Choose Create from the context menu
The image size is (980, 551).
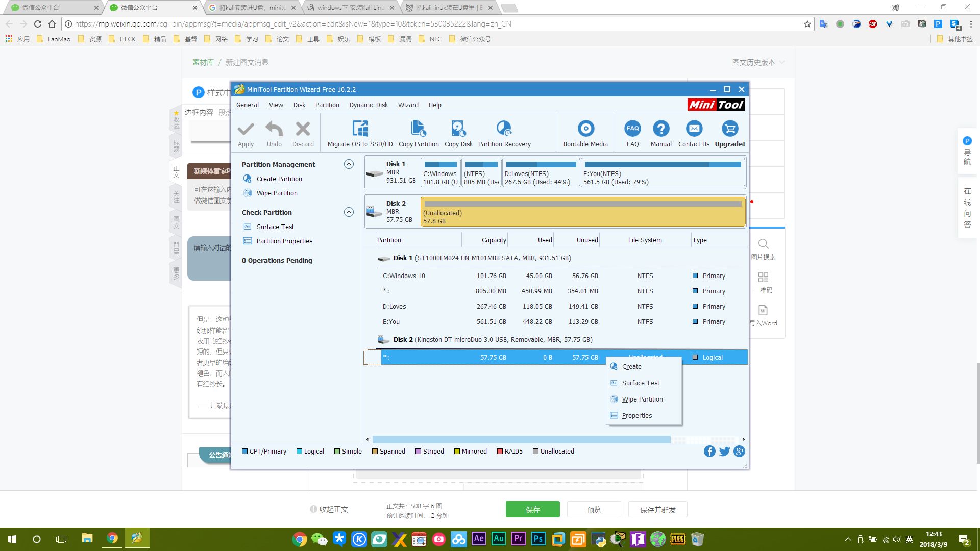(644, 367)
